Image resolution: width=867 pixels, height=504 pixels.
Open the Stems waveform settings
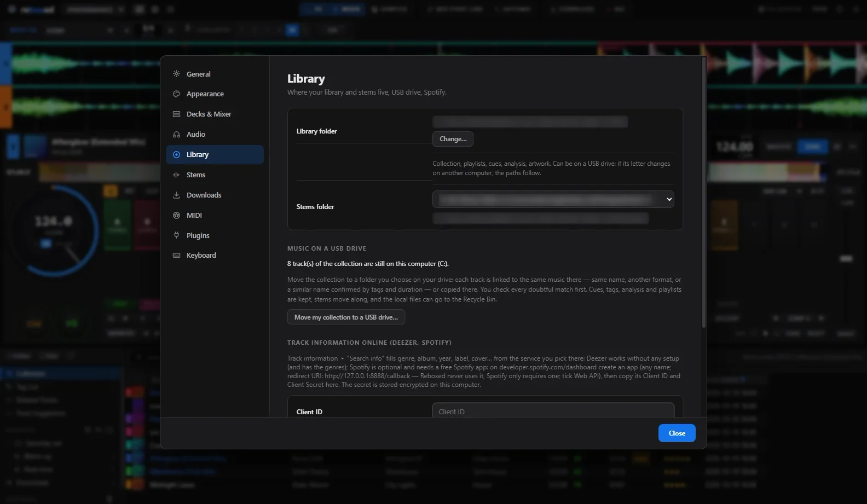pos(215,175)
